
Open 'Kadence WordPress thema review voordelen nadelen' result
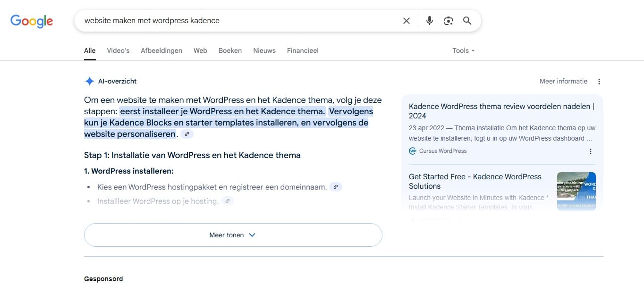501,111
